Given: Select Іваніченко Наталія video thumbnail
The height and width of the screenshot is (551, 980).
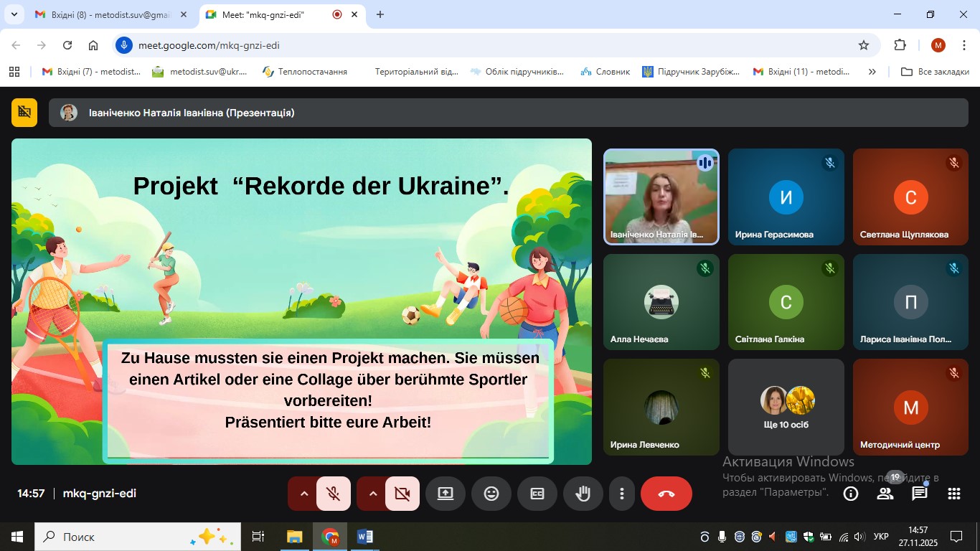Looking at the screenshot, I should tap(661, 197).
